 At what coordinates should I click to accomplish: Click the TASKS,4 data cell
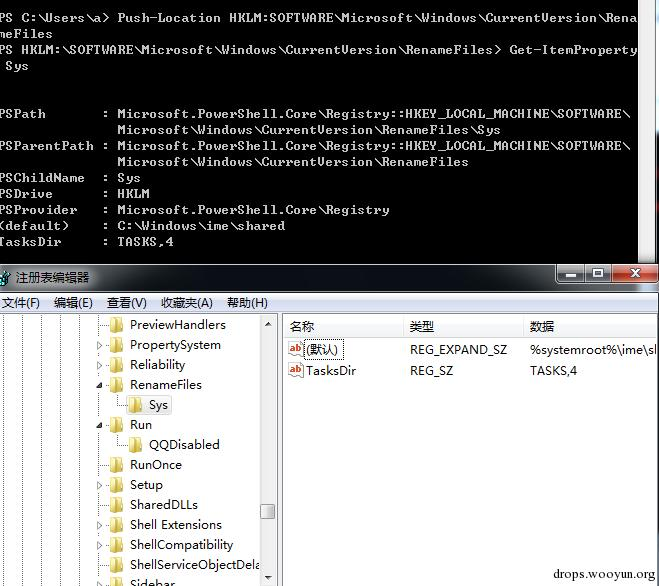(x=553, y=371)
